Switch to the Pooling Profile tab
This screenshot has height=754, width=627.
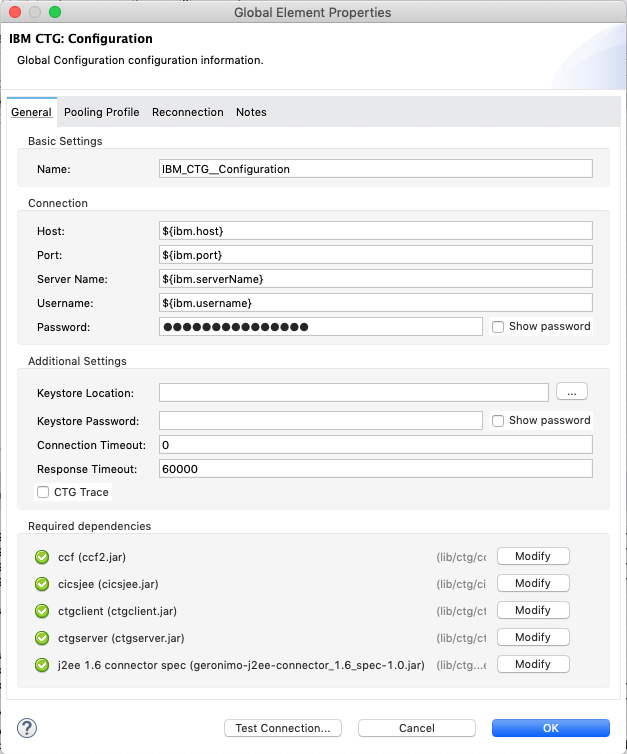coord(101,112)
